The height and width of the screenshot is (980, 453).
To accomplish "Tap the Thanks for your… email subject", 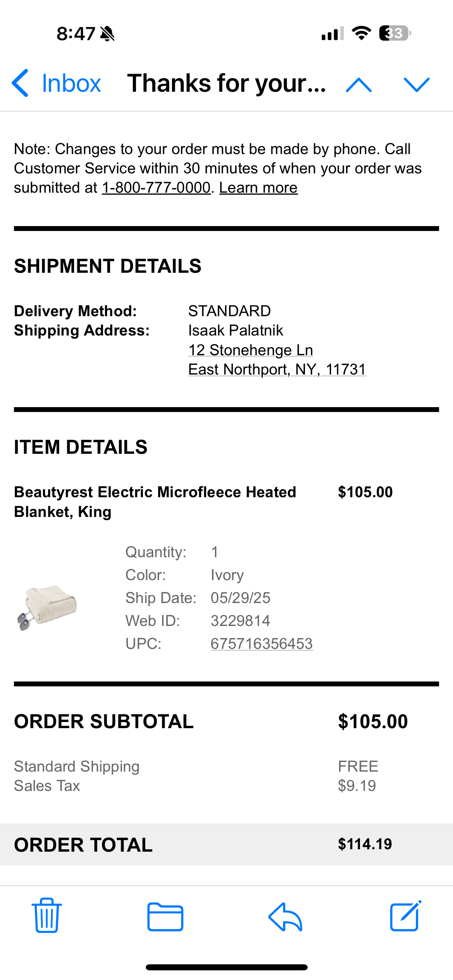I will (x=227, y=83).
